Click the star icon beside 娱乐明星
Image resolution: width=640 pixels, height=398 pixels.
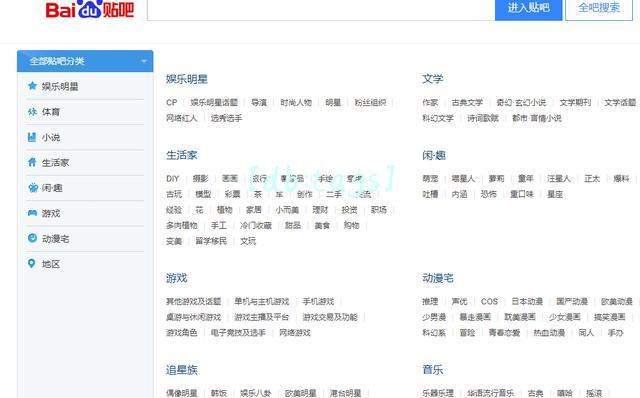coord(32,86)
